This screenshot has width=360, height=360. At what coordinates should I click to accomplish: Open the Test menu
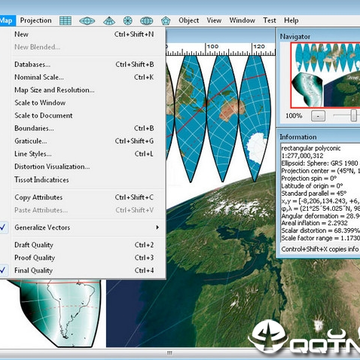coord(270,21)
